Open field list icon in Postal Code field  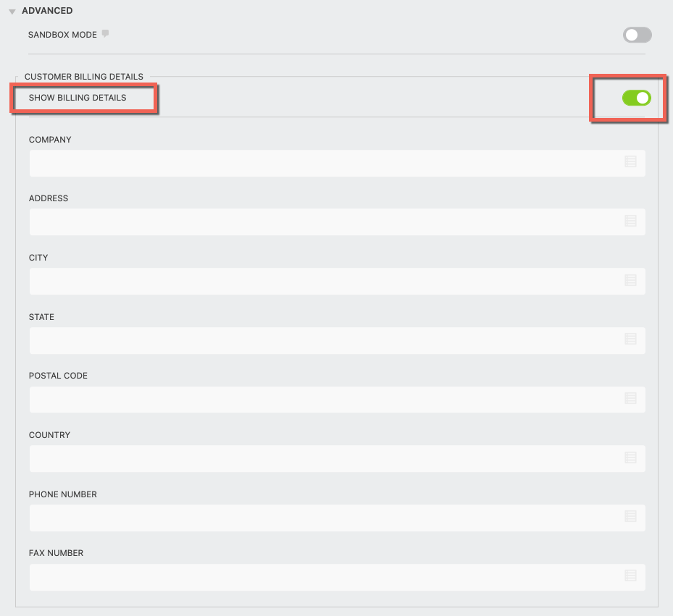pyautogui.click(x=630, y=398)
